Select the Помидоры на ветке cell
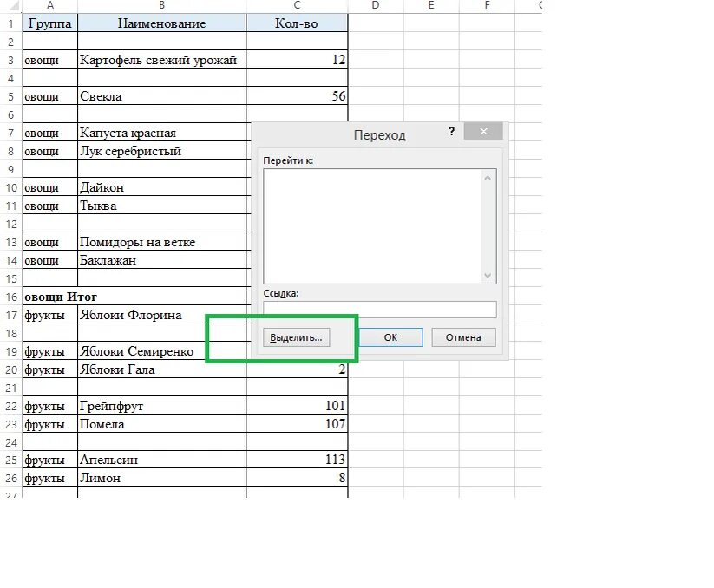This screenshot has width=714, height=588. tap(161, 242)
